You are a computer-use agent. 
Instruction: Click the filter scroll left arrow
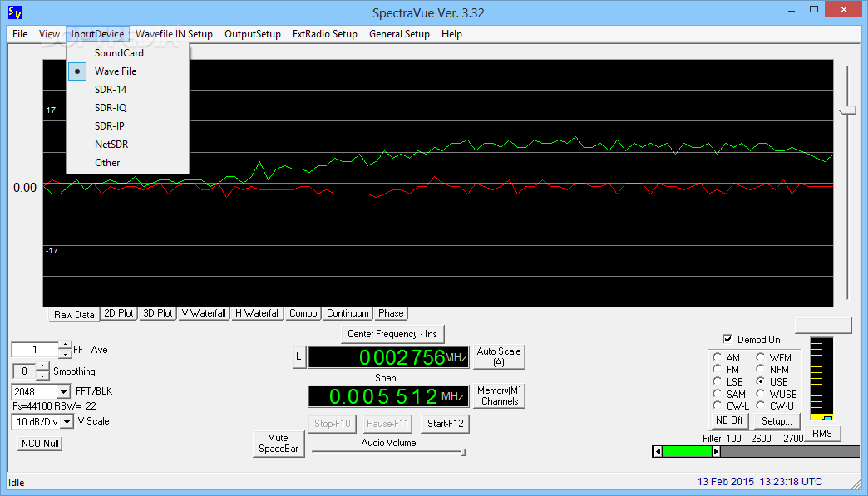tap(658, 452)
